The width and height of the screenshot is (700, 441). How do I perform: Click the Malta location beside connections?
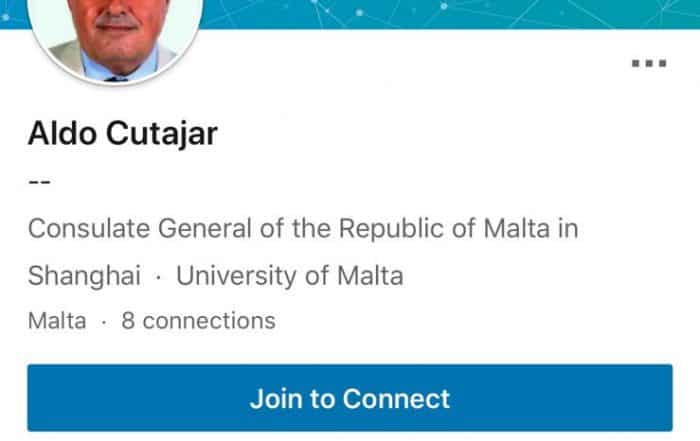(57, 321)
